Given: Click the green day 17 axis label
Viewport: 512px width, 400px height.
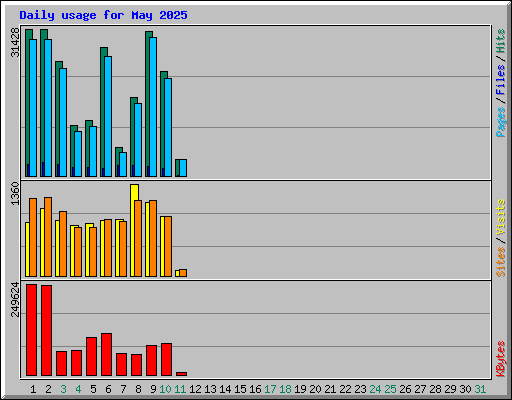Looking at the screenshot, I should [270, 389].
